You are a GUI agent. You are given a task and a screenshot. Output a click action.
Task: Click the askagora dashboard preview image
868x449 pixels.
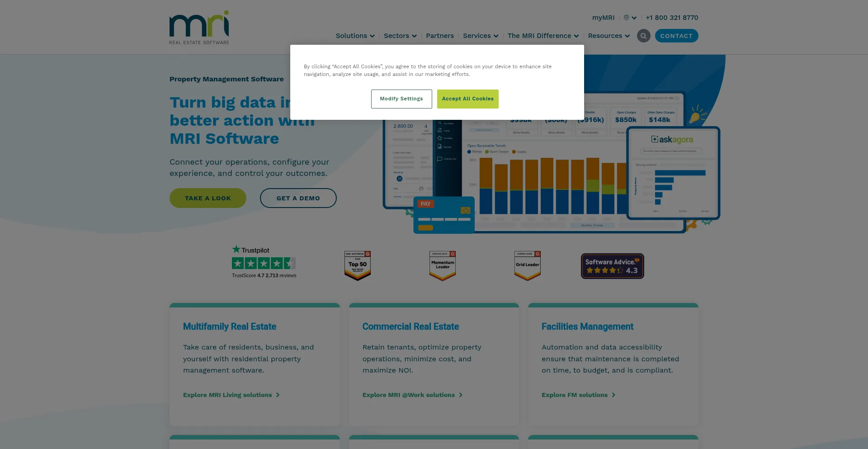[x=673, y=173]
